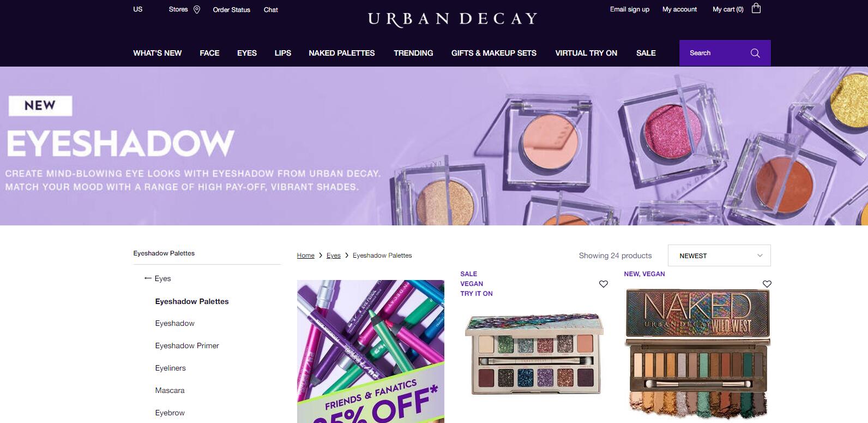Click the Eyes breadcrumb link
Image resolution: width=868 pixels, height=423 pixels.
334,255
